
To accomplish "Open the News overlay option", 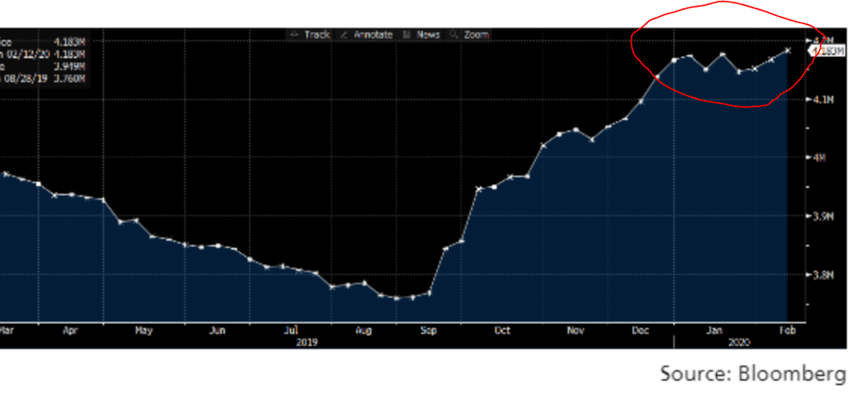I will pos(421,35).
